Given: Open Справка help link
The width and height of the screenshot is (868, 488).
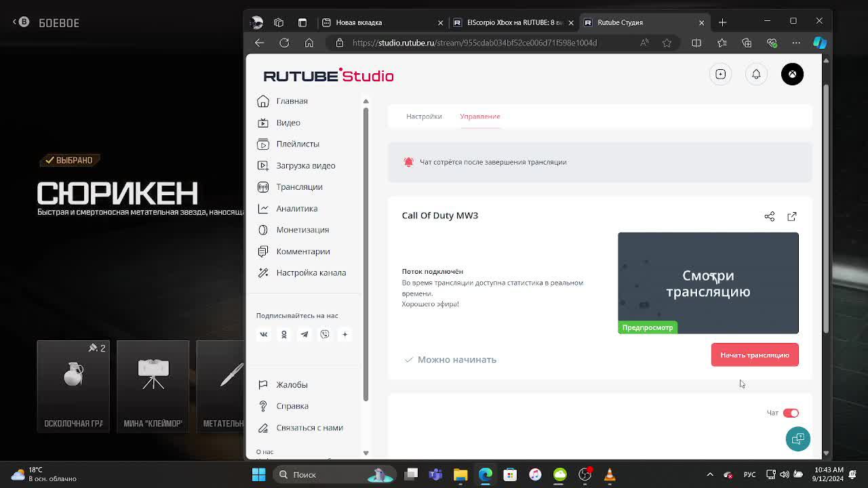Looking at the screenshot, I should coord(292,406).
